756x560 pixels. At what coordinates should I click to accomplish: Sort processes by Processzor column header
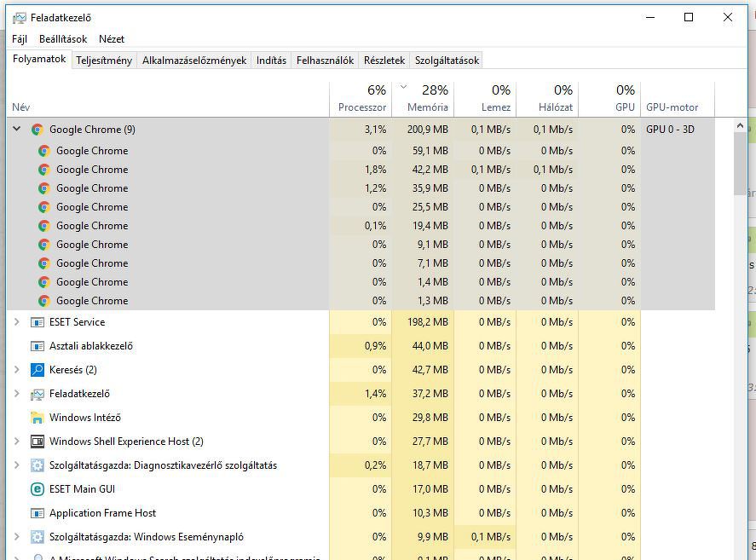coord(362,107)
